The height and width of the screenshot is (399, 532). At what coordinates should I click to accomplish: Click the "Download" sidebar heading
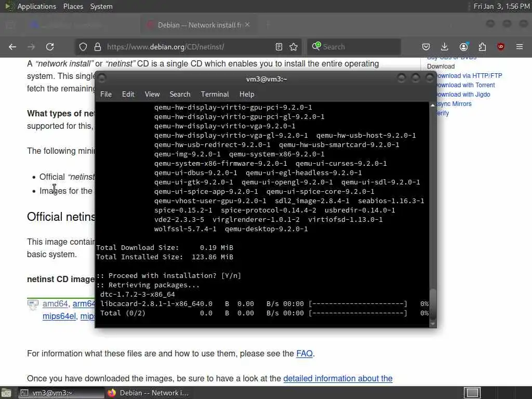pyautogui.click(x=441, y=66)
